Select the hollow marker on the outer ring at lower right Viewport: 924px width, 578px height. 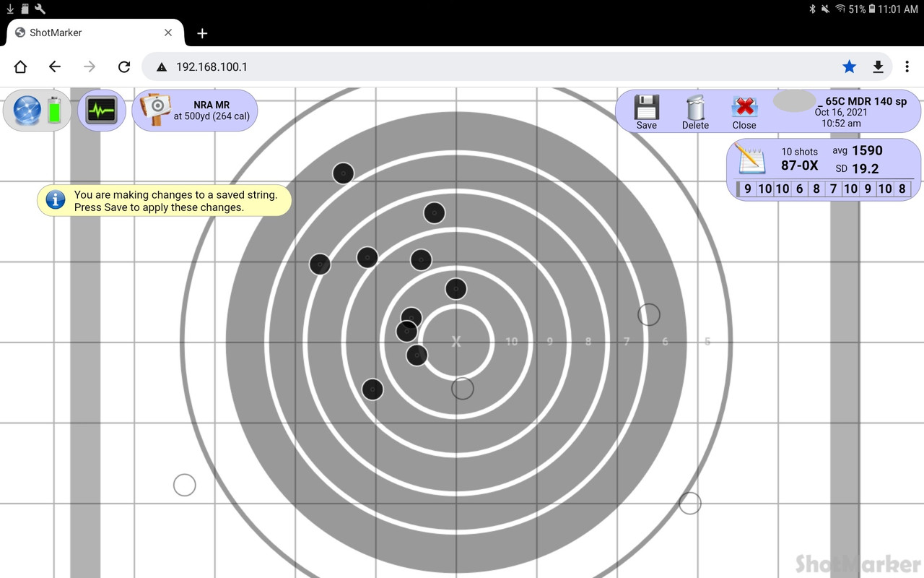(x=690, y=503)
